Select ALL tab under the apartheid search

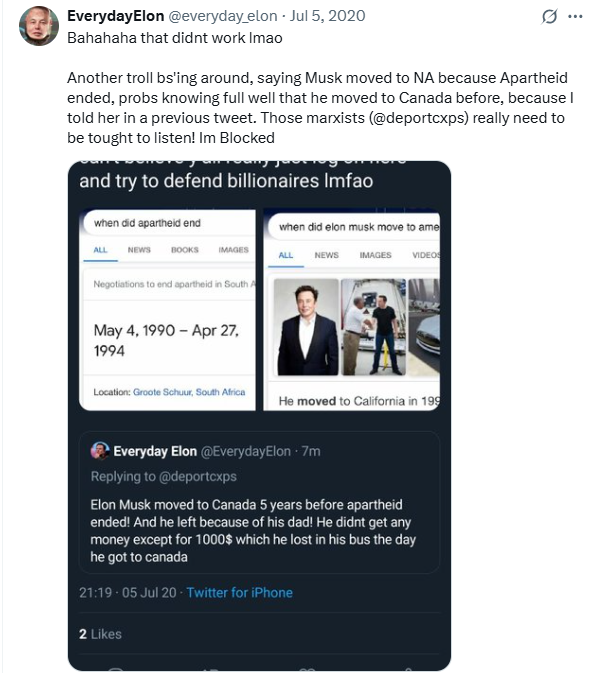coord(101,250)
